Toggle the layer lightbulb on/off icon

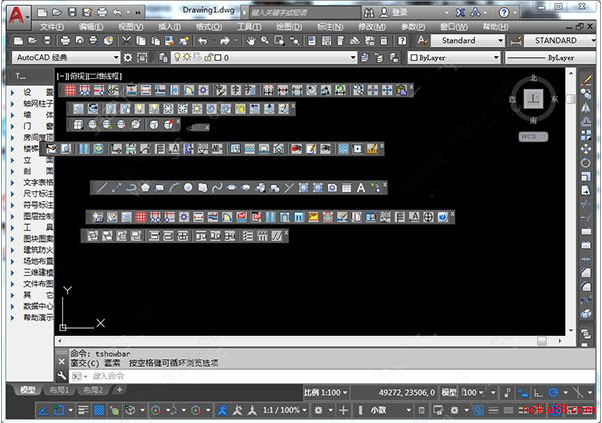(178, 58)
